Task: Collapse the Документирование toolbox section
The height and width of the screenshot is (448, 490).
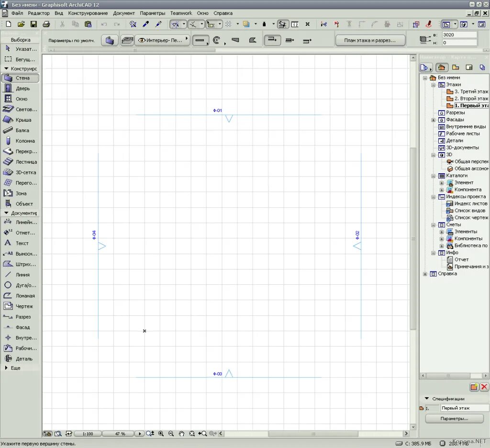Action: 6,213
